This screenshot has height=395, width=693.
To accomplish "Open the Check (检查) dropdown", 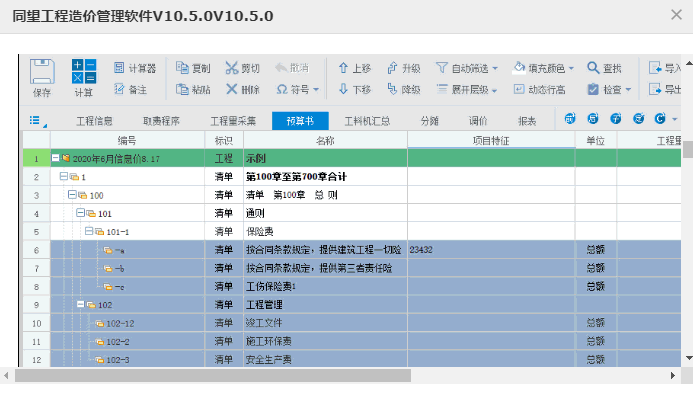I will click(x=609, y=89).
